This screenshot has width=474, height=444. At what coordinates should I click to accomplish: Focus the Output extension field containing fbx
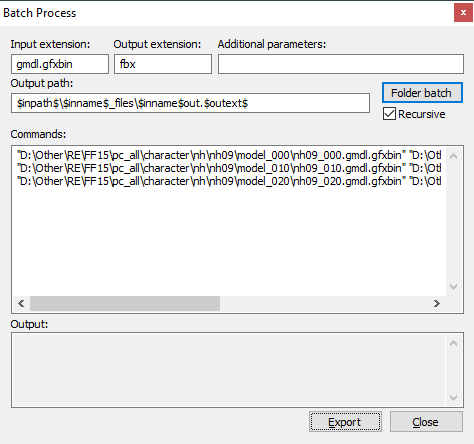coord(163,64)
